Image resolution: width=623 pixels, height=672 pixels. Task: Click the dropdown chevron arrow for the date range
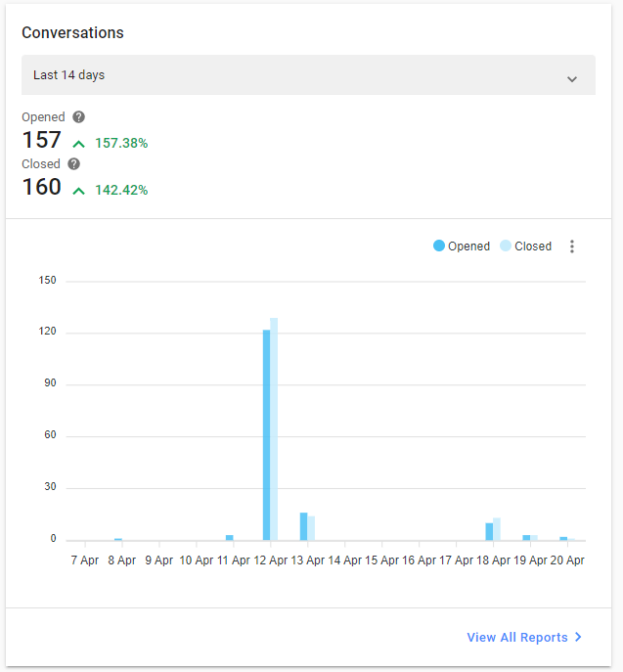click(571, 79)
